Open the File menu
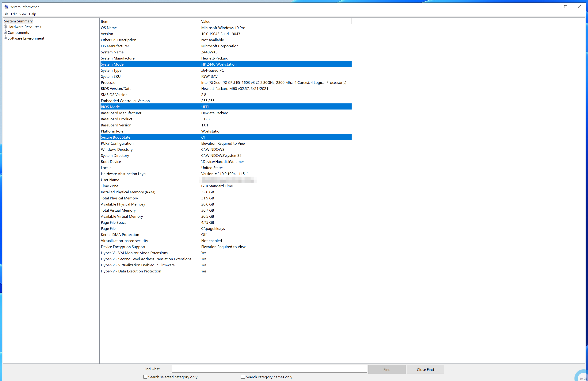 (x=6, y=14)
